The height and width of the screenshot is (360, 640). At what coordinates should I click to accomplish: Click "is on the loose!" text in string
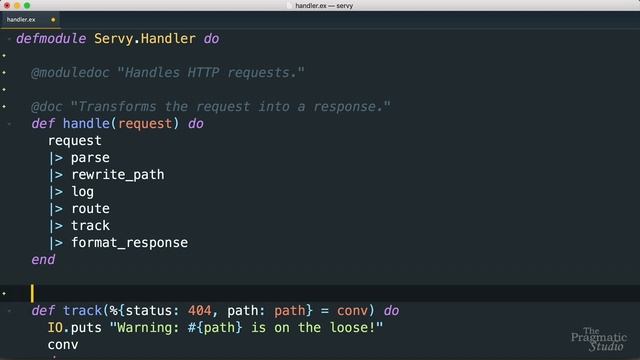pyautogui.click(x=313, y=328)
